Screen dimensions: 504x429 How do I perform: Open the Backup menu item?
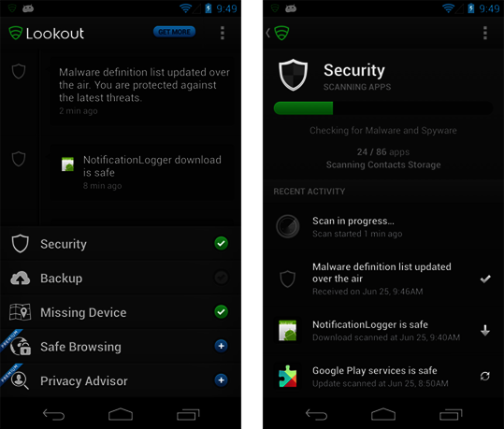click(x=121, y=278)
